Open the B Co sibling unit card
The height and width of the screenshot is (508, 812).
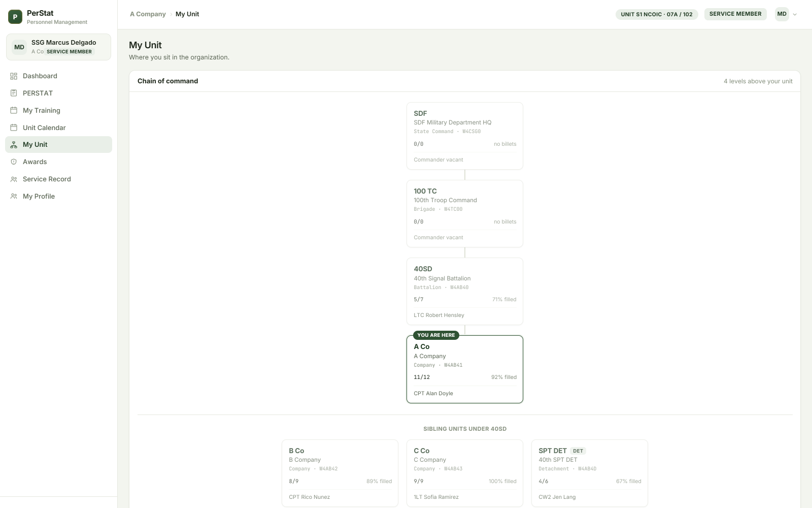pyautogui.click(x=340, y=473)
